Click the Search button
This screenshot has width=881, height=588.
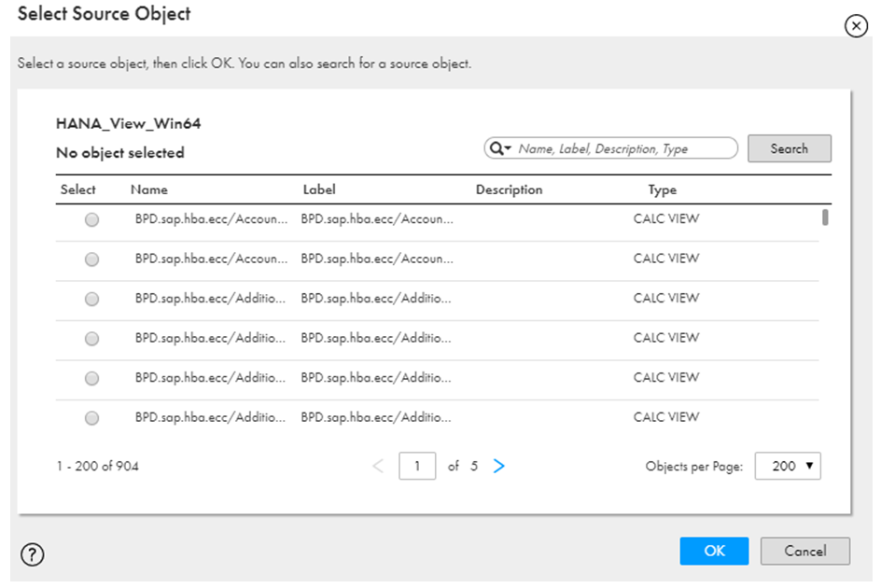tap(789, 148)
